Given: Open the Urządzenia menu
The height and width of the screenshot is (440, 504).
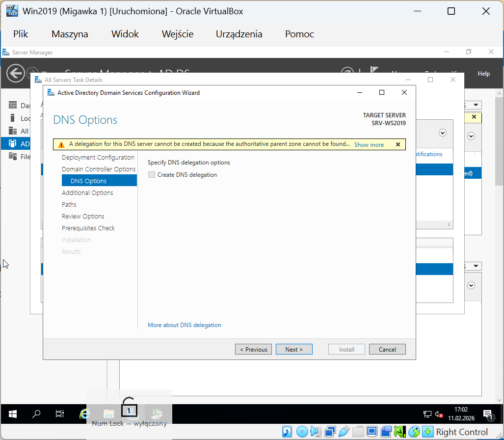Looking at the screenshot, I should (239, 34).
